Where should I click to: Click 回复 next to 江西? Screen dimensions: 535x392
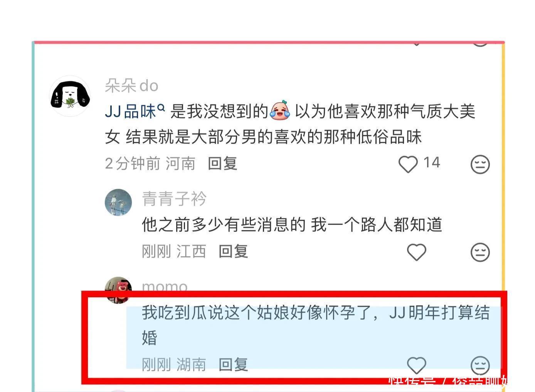[x=233, y=251]
